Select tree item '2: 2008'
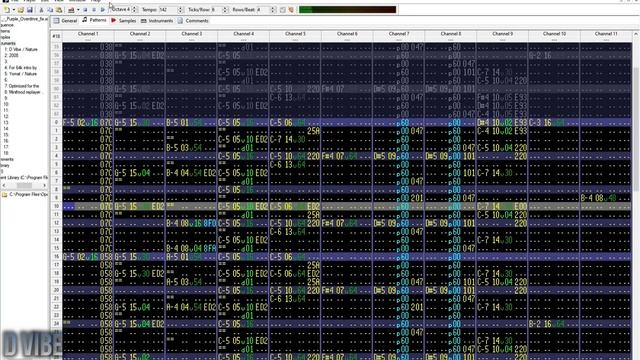Screen dimensions: 640x360 [11, 55]
